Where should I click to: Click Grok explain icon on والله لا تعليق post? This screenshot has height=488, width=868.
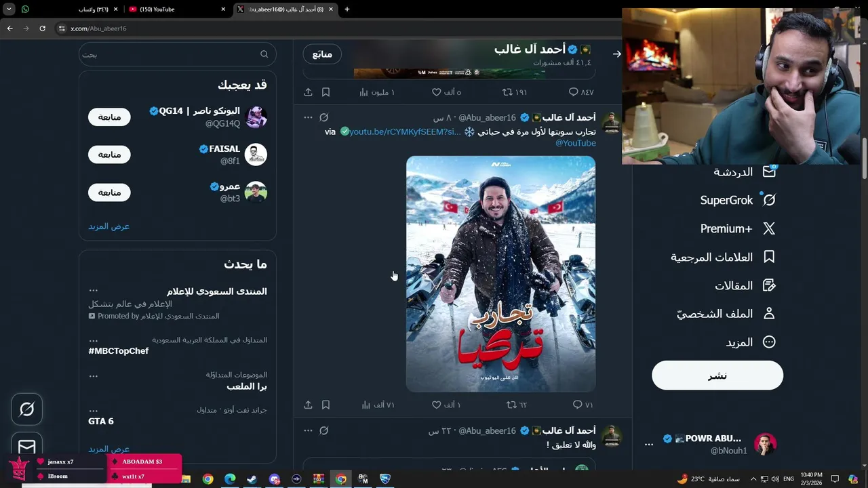click(x=324, y=430)
